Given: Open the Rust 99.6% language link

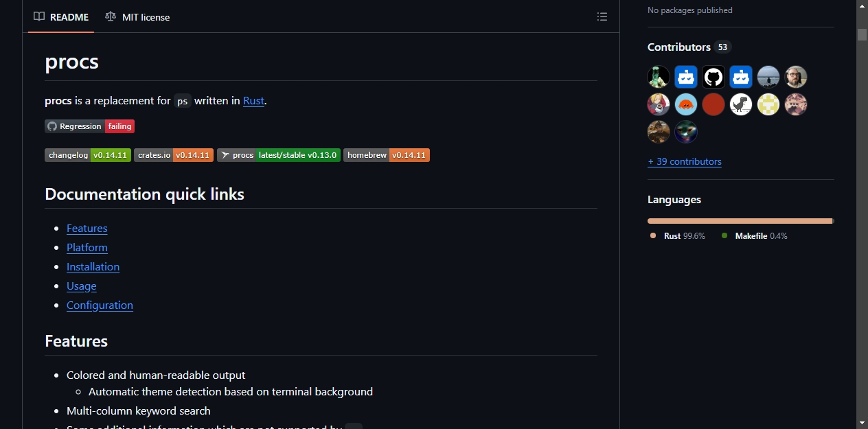Looking at the screenshot, I should [678, 235].
